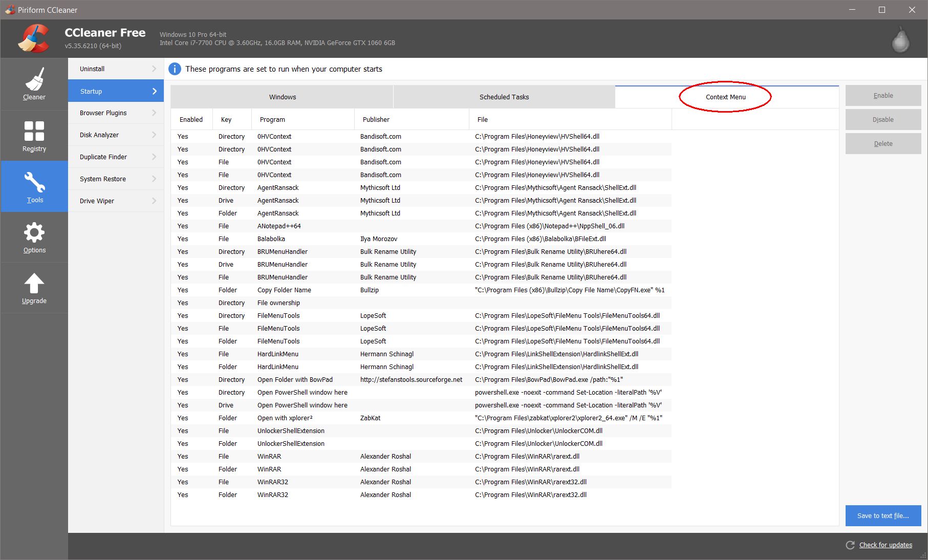
Task: Open the Registry section icon
Action: tap(34, 131)
